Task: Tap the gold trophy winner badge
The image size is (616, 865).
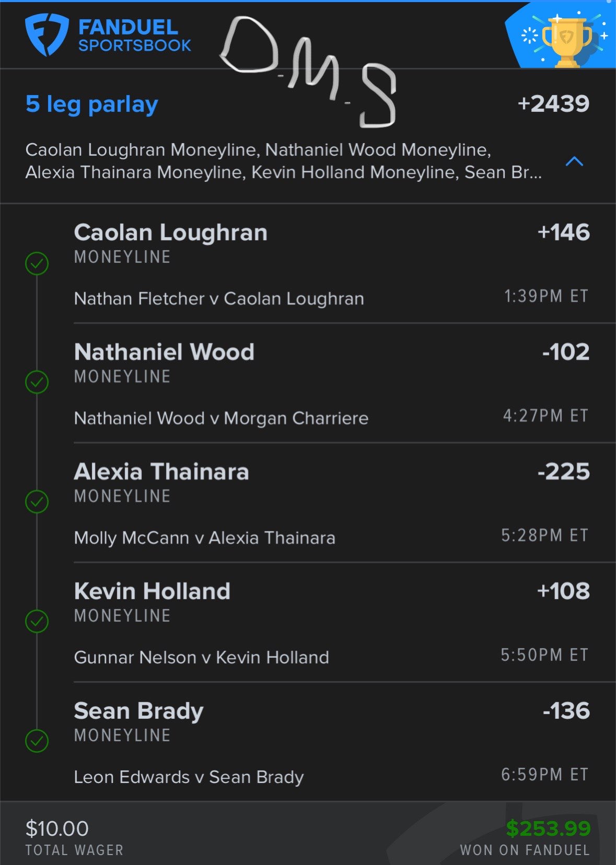Action: tap(566, 42)
